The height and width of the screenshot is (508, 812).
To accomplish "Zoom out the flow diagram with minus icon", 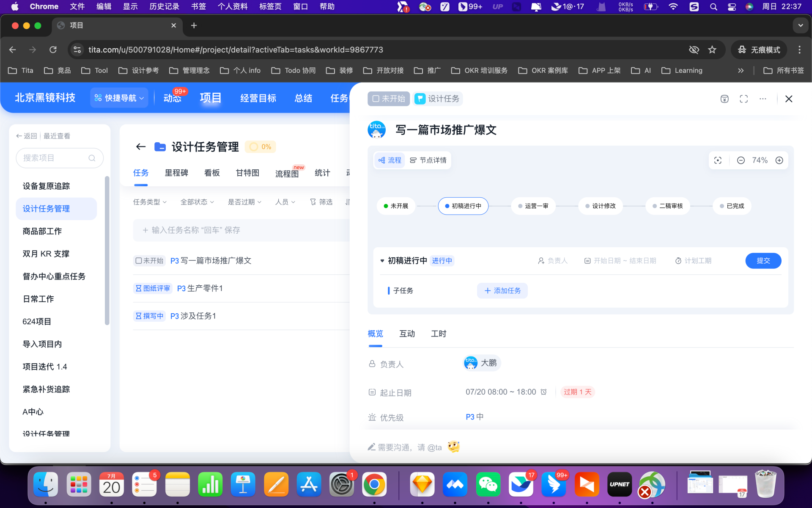I will [741, 160].
